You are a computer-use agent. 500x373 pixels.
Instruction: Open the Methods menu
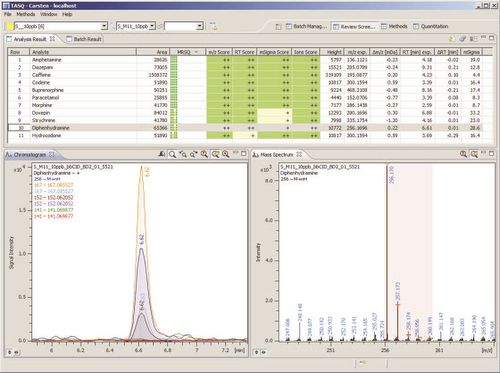(26, 14)
